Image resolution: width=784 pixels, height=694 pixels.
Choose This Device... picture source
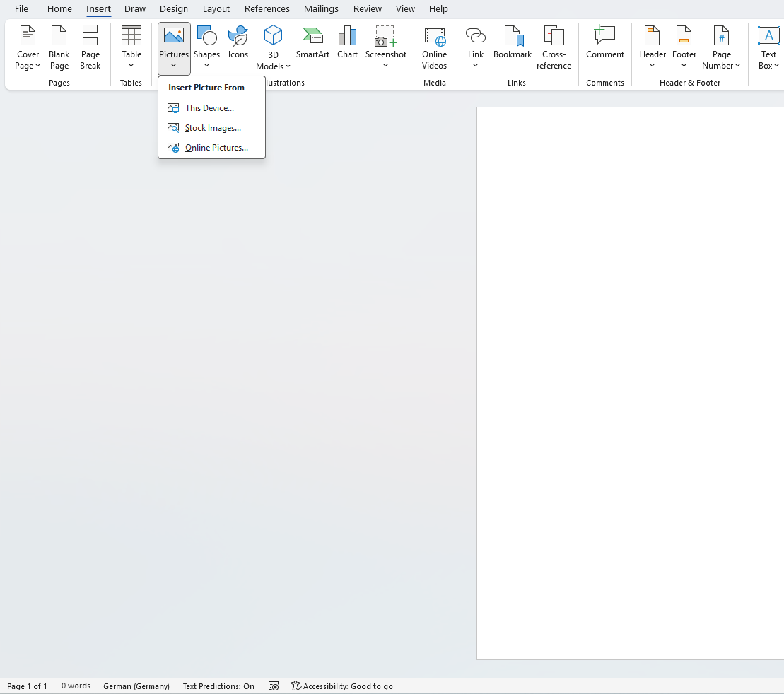click(211, 108)
